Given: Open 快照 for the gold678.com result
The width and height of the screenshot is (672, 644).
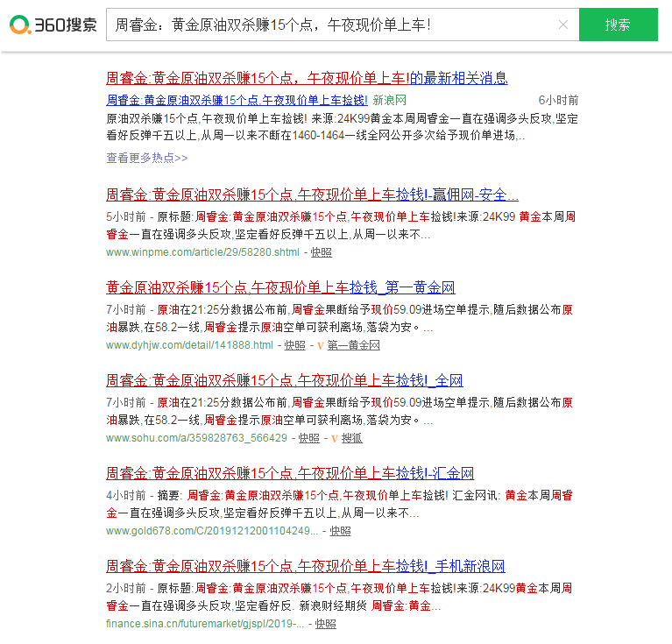Looking at the screenshot, I should pyautogui.click(x=340, y=531).
